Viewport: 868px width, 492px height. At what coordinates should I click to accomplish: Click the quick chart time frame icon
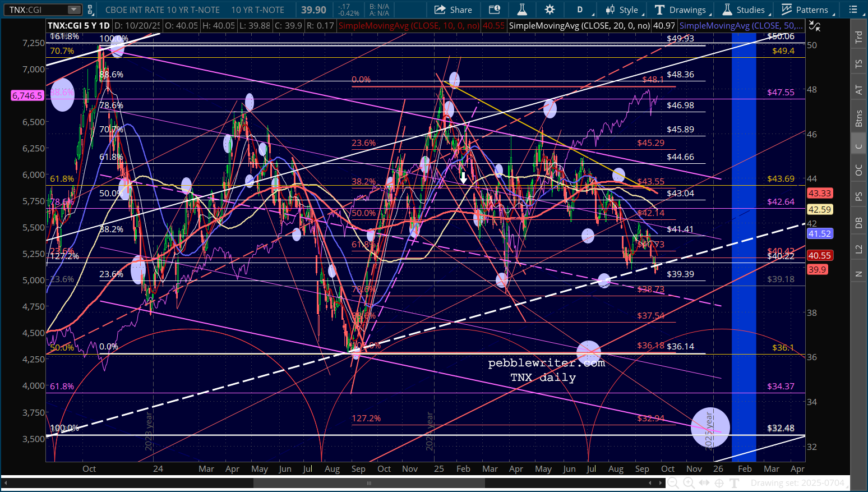(x=494, y=10)
